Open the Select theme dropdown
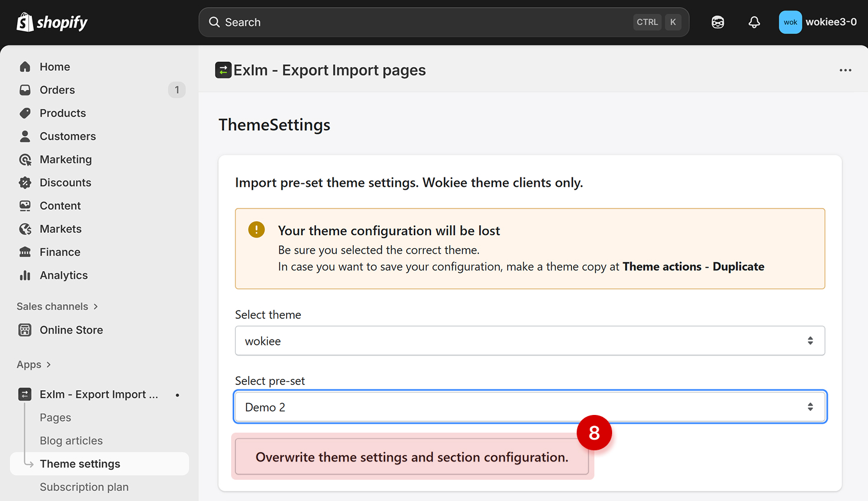Image resolution: width=868 pixels, height=501 pixels. click(x=530, y=341)
